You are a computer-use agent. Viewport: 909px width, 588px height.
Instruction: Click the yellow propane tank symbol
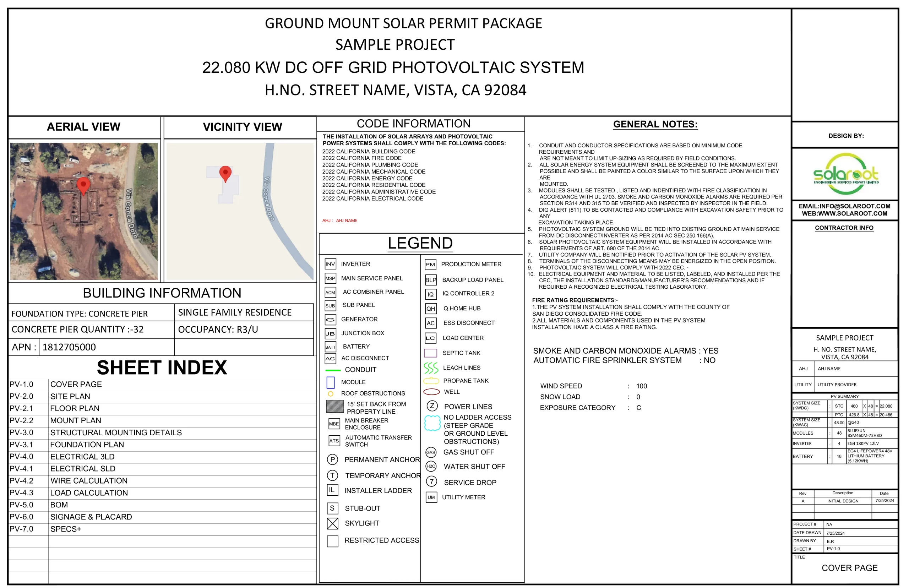point(431,381)
